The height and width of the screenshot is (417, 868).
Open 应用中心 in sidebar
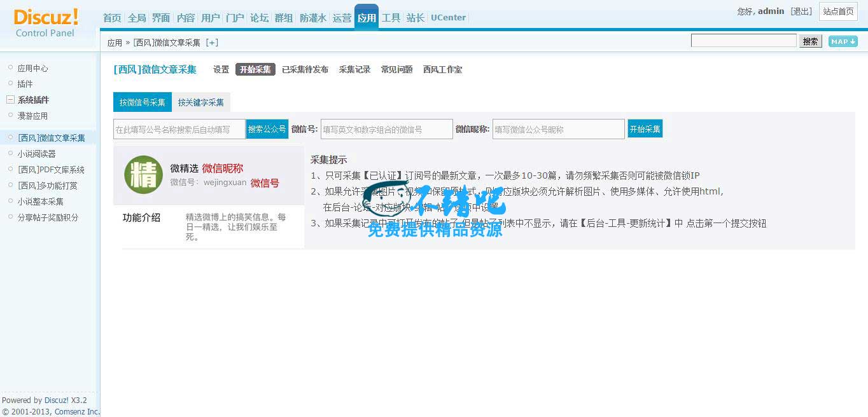point(32,68)
